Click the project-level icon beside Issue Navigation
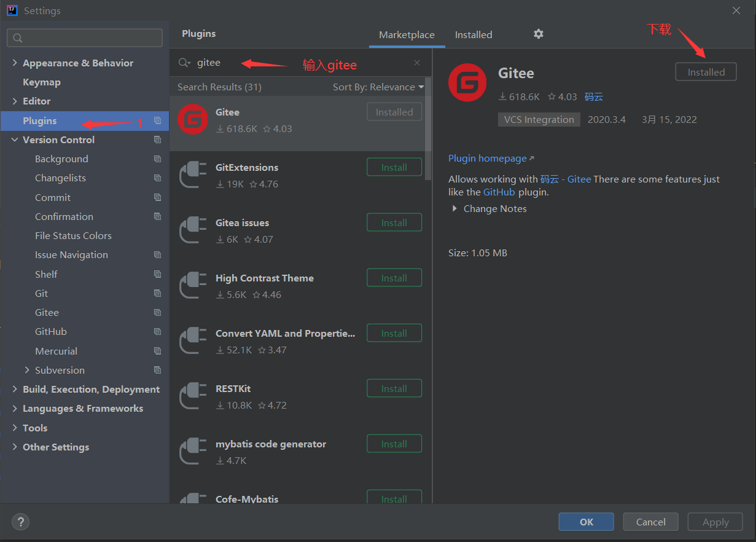Image resolution: width=756 pixels, height=542 pixels. [158, 254]
